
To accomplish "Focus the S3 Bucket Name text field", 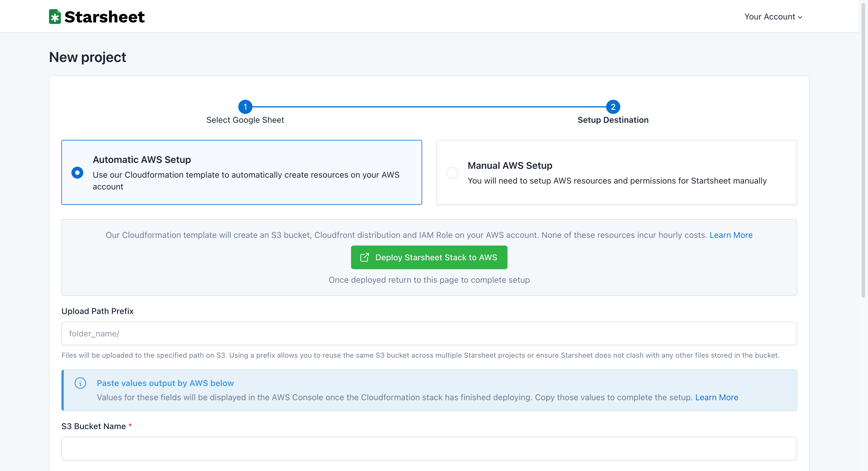I will click(429, 449).
